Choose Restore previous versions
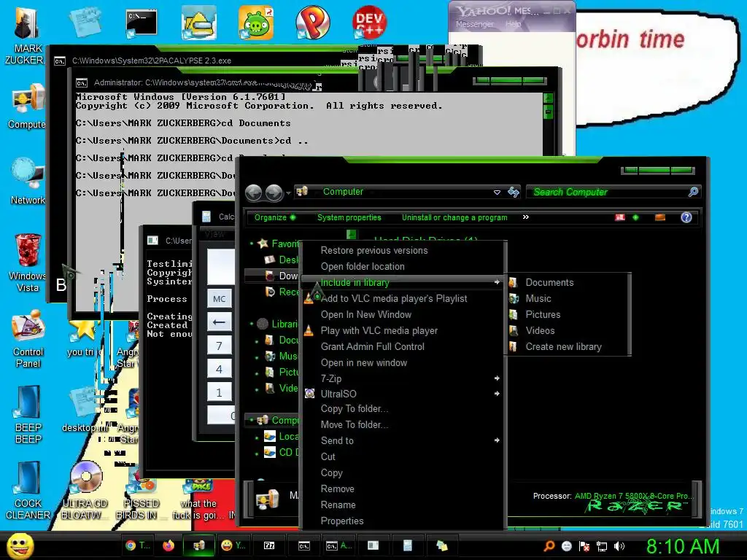The height and width of the screenshot is (560, 747). (x=403, y=251)
